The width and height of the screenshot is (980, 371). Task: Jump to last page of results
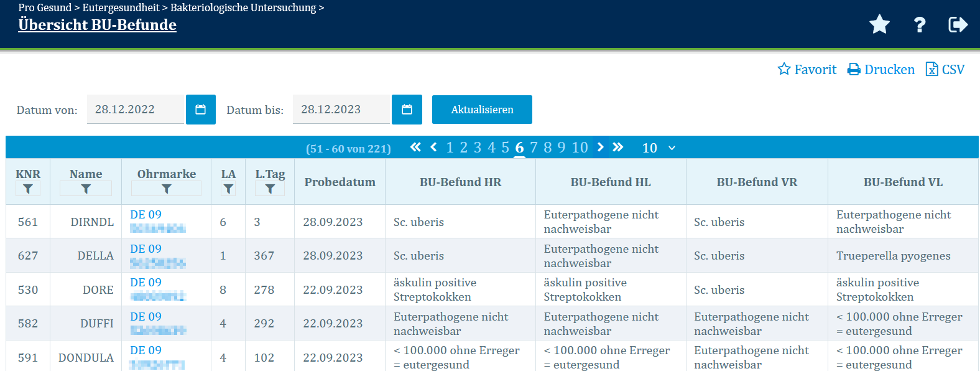(618, 148)
